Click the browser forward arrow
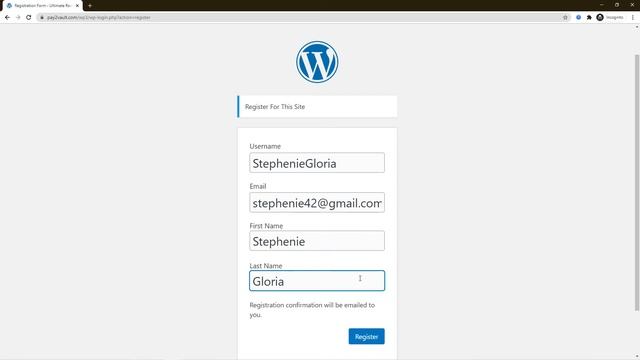 point(18,18)
